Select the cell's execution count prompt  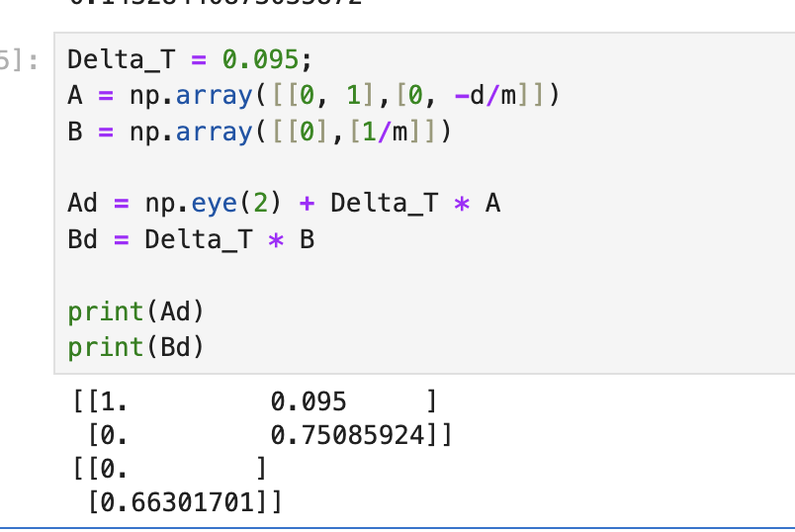pyautogui.click(x=20, y=60)
